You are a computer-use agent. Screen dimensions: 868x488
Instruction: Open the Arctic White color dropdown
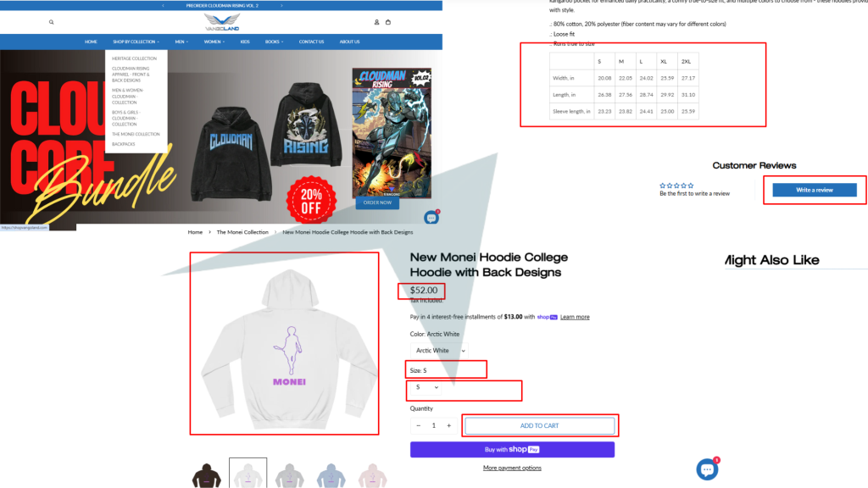[440, 350]
